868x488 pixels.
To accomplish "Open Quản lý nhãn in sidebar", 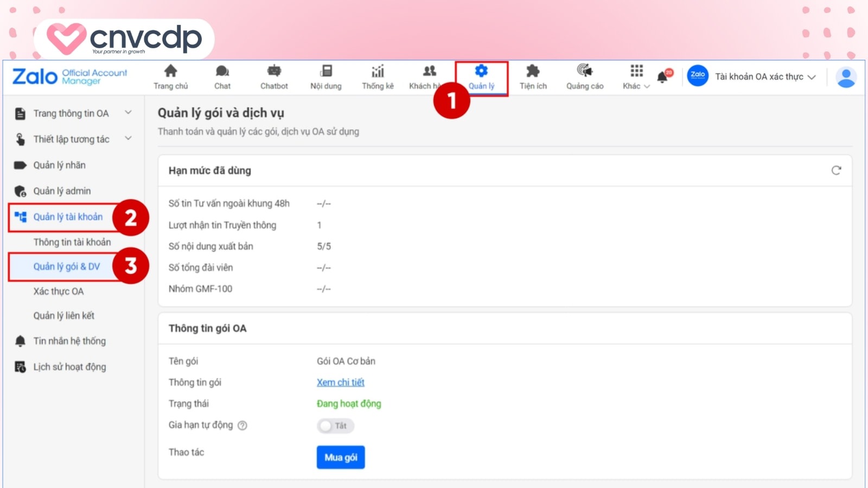I will coord(60,165).
